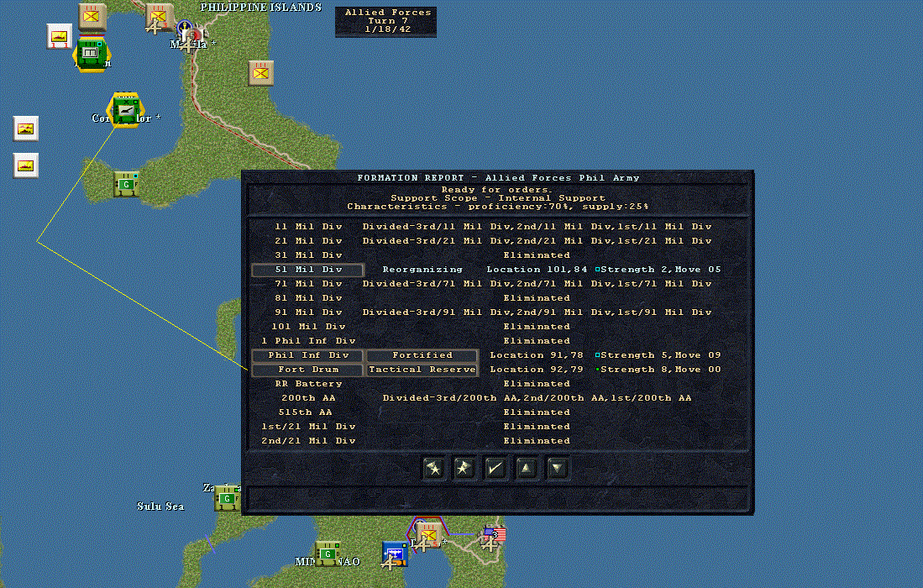Open the Fort Drum unit entry
The image size is (923, 588).
(308, 370)
